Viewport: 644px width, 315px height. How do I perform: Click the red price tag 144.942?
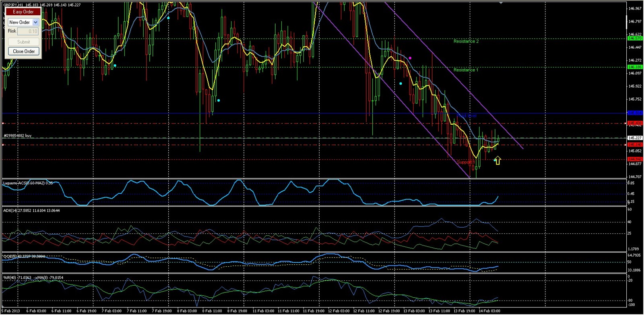click(635, 159)
